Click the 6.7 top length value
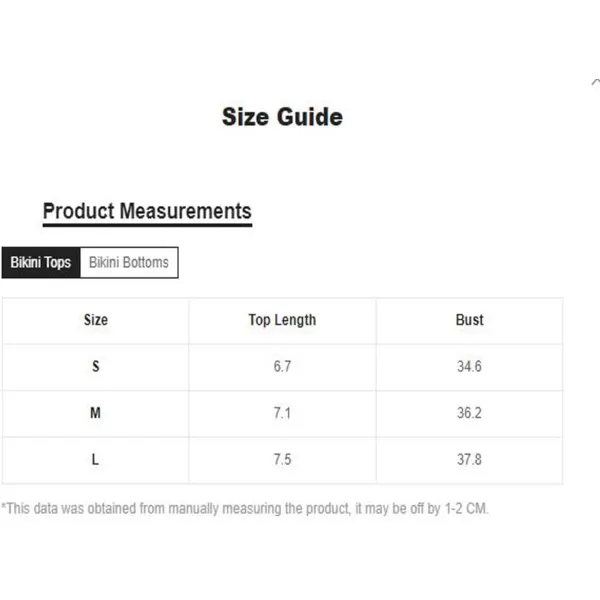 click(x=282, y=367)
